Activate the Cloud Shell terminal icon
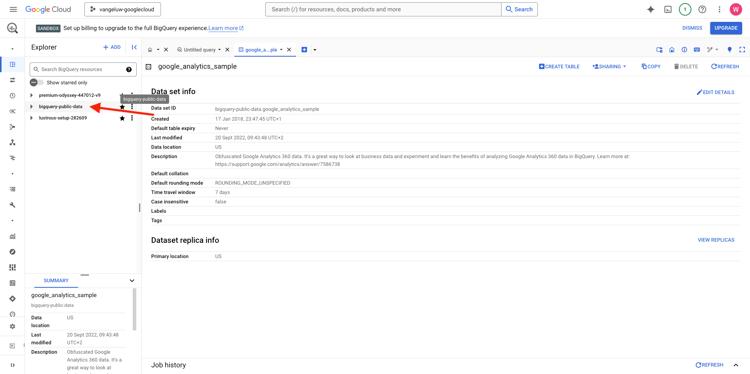Screen dimensions: 750x374 point(668,10)
